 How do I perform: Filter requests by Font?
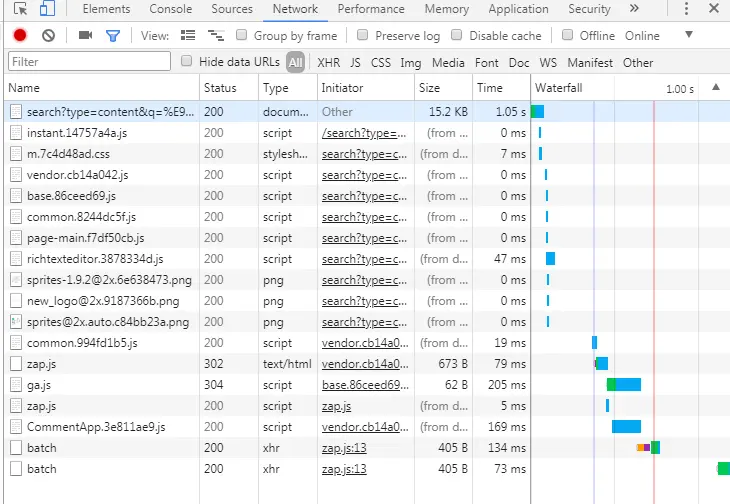coord(487,63)
